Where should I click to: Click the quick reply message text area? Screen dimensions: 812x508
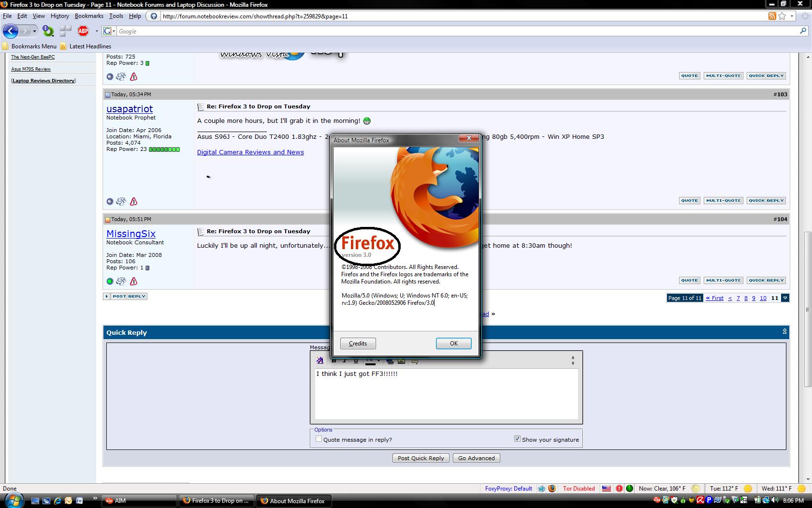[446, 394]
